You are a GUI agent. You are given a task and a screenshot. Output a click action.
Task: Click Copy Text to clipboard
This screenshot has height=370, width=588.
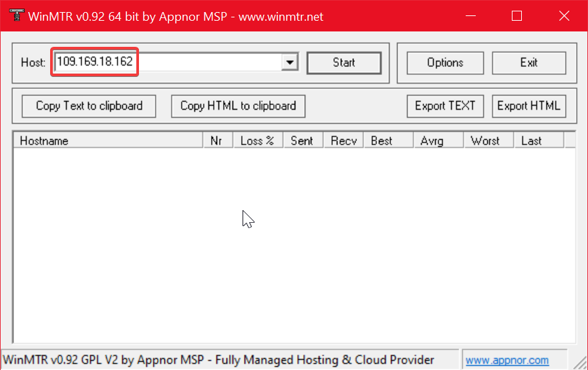(x=89, y=106)
